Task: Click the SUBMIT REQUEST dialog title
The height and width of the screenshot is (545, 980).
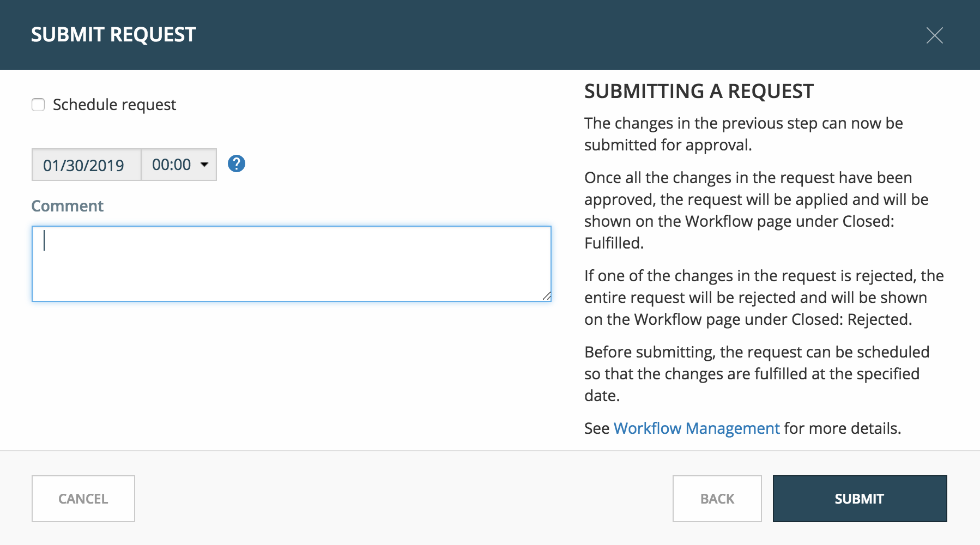Action: pyautogui.click(x=113, y=35)
